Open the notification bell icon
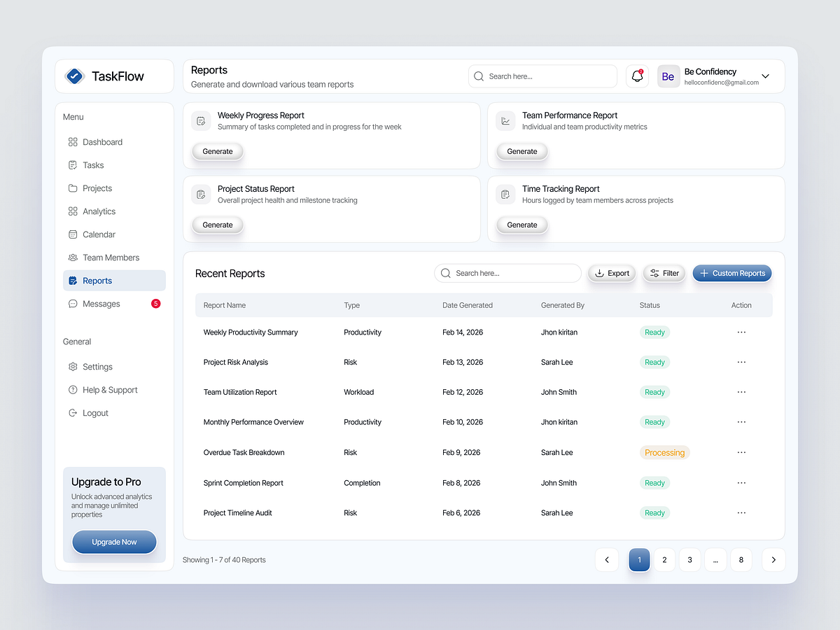The image size is (840, 630). coord(637,76)
